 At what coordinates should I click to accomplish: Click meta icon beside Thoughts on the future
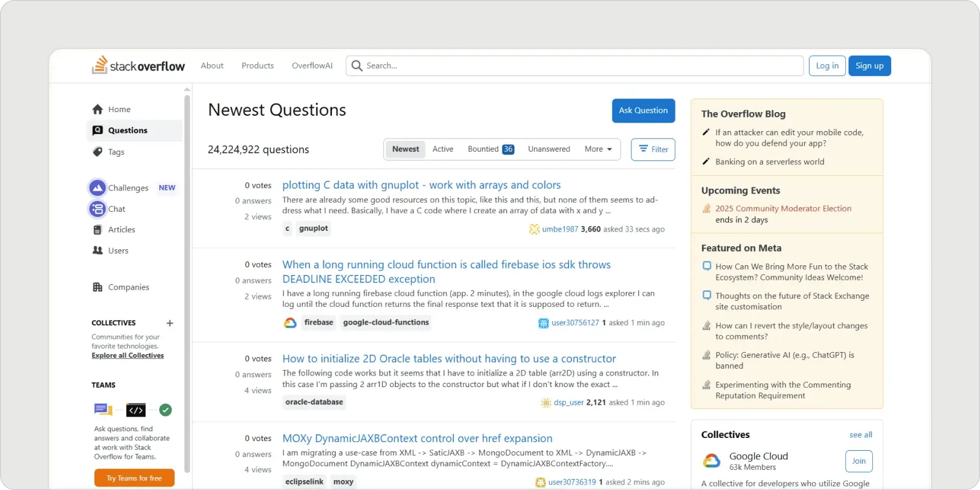coord(707,295)
